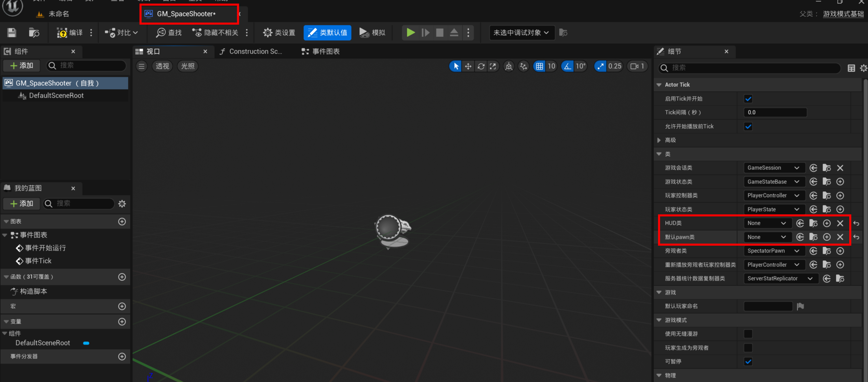Enable 玩家生成为旁观者 checkbox
This screenshot has width=868, height=382.
tap(748, 348)
